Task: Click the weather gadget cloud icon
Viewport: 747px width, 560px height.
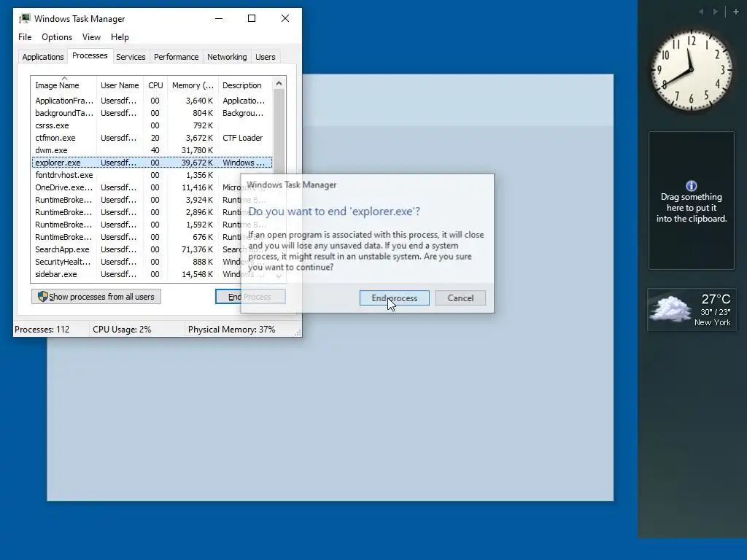Action: coord(670,308)
